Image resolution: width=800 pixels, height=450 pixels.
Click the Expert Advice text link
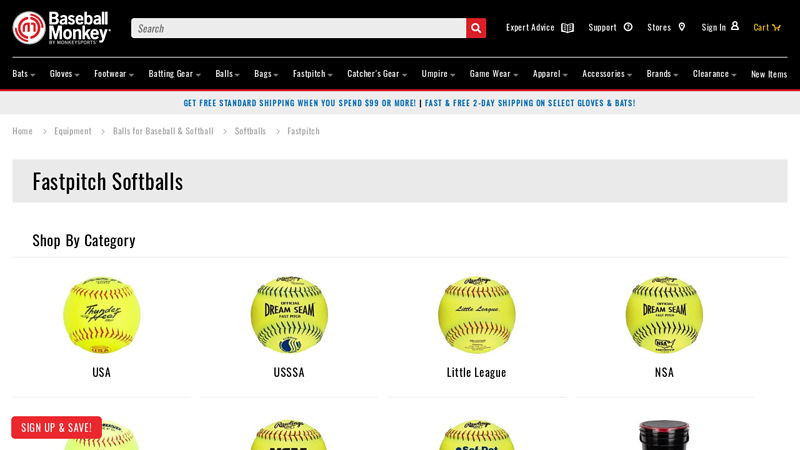coord(530,28)
